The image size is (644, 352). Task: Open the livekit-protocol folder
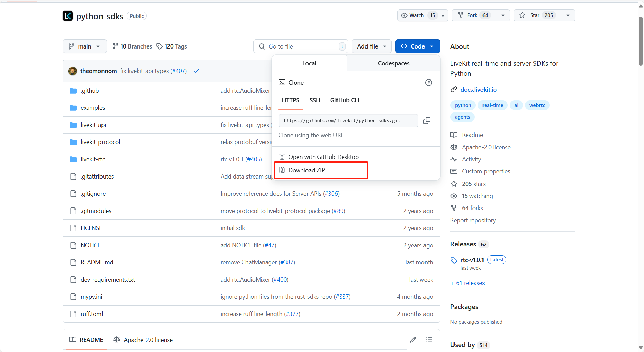pos(100,142)
